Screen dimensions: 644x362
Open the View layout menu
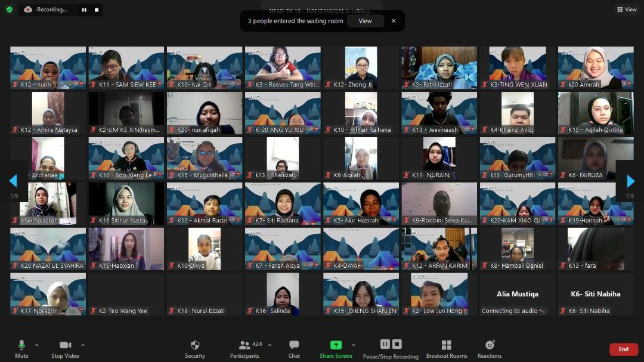click(627, 10)
